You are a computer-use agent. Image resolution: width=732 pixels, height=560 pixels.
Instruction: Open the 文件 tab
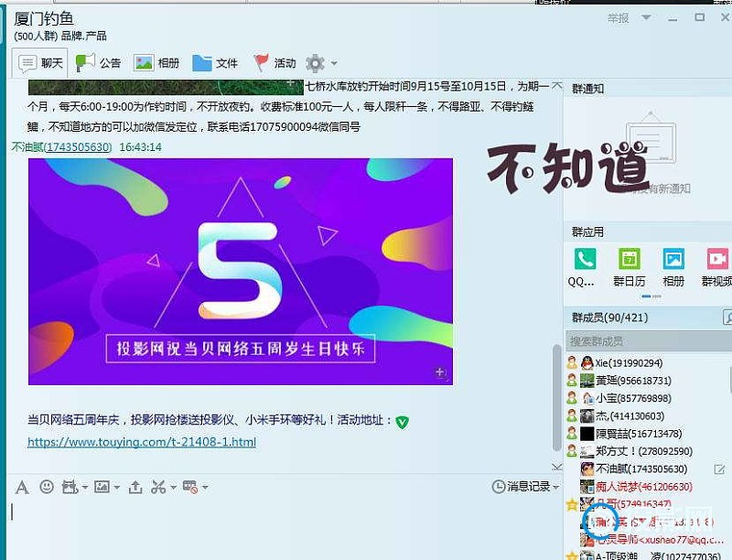coord(215,63)
